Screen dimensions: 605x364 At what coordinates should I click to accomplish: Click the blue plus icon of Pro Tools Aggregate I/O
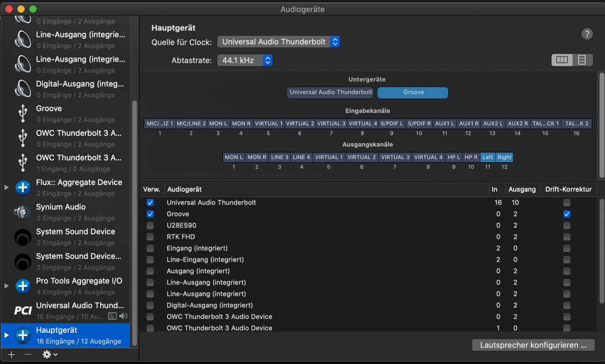23,286
